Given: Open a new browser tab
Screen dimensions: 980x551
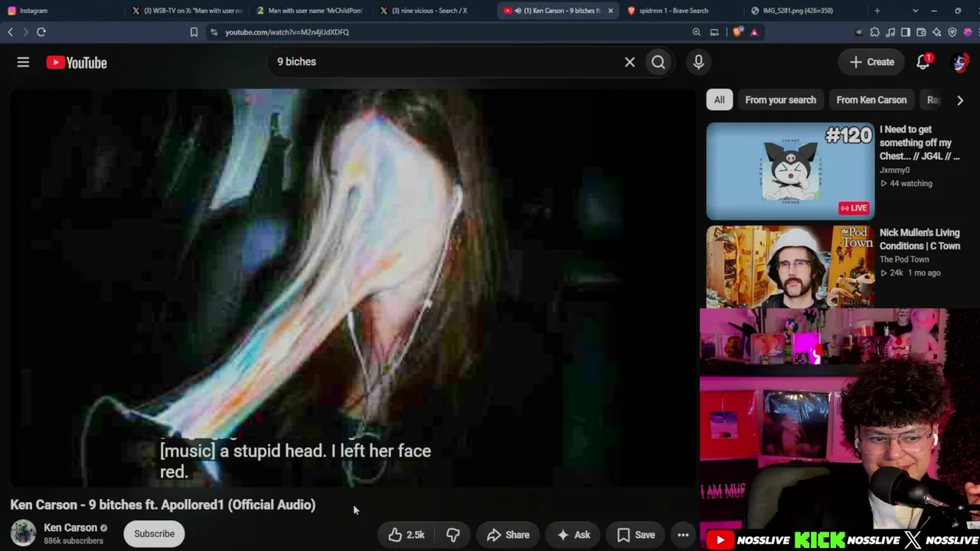Looking at the screenshot, I should pos(877,11).
